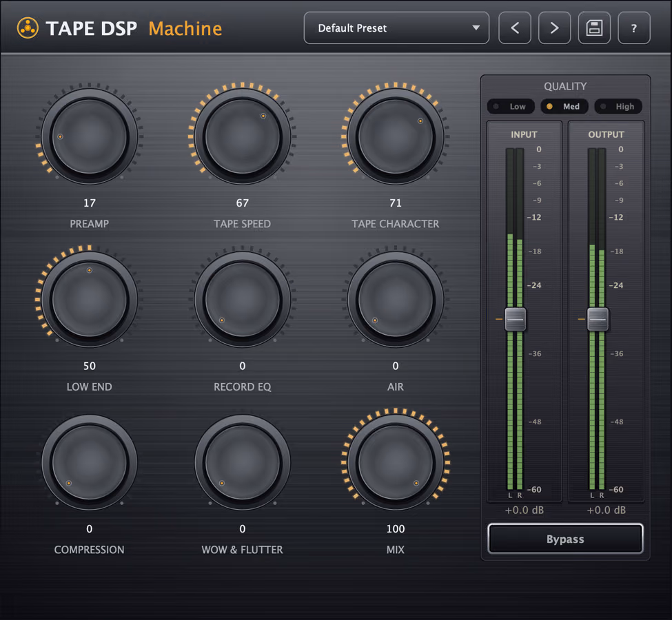Click the COMPRESSION label

click(90, 550)
